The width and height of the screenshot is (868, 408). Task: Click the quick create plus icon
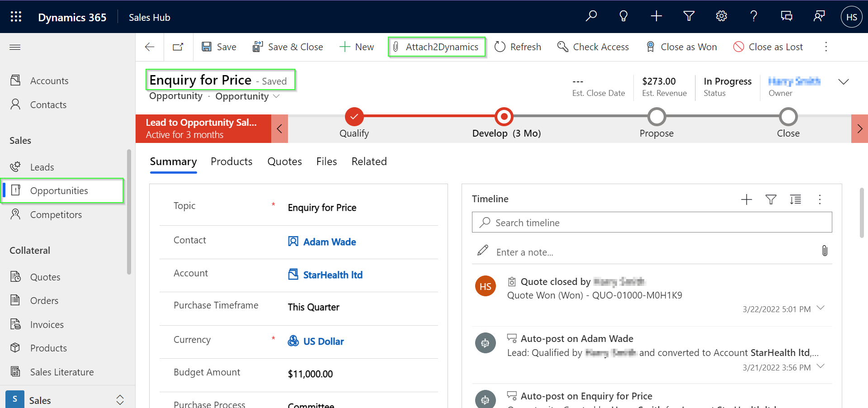pos(656,16)
